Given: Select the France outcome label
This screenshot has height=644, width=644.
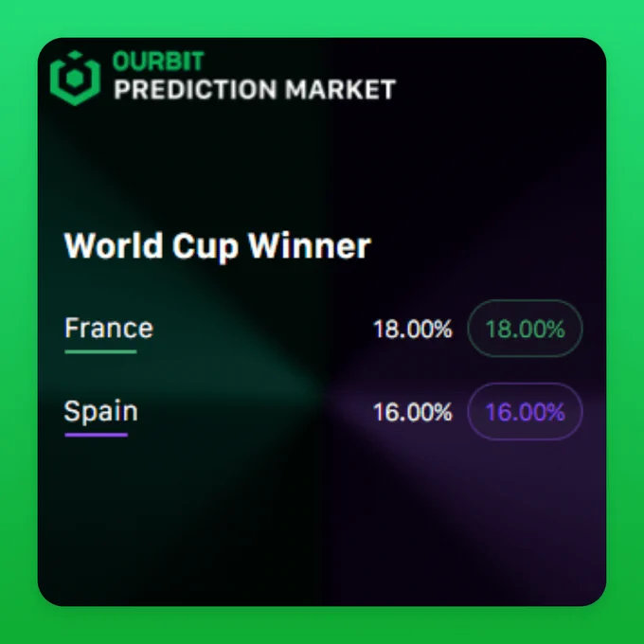Looking at the screenshot, I should [109, 328].
